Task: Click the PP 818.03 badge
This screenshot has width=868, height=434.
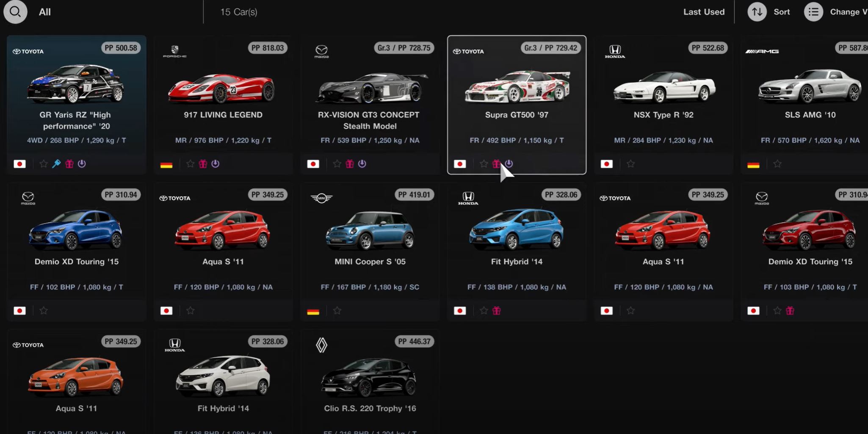Action: pyautogui.click(x=268, y=48)
